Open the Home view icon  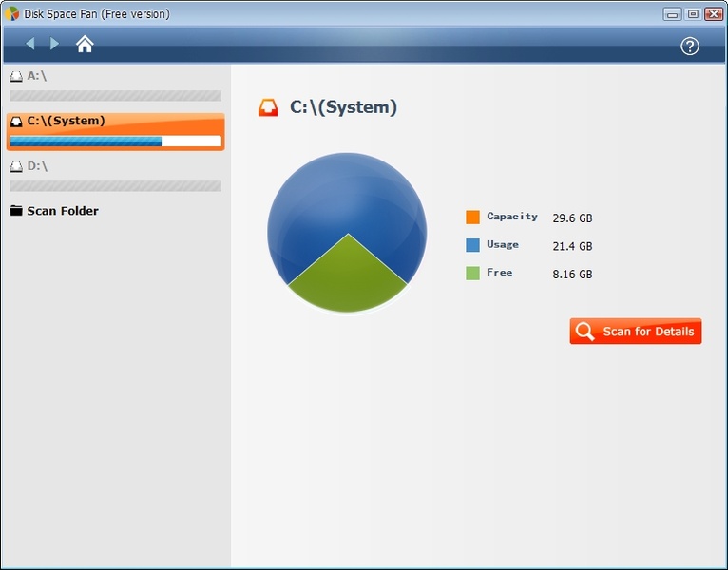click(x=85, y=44)
